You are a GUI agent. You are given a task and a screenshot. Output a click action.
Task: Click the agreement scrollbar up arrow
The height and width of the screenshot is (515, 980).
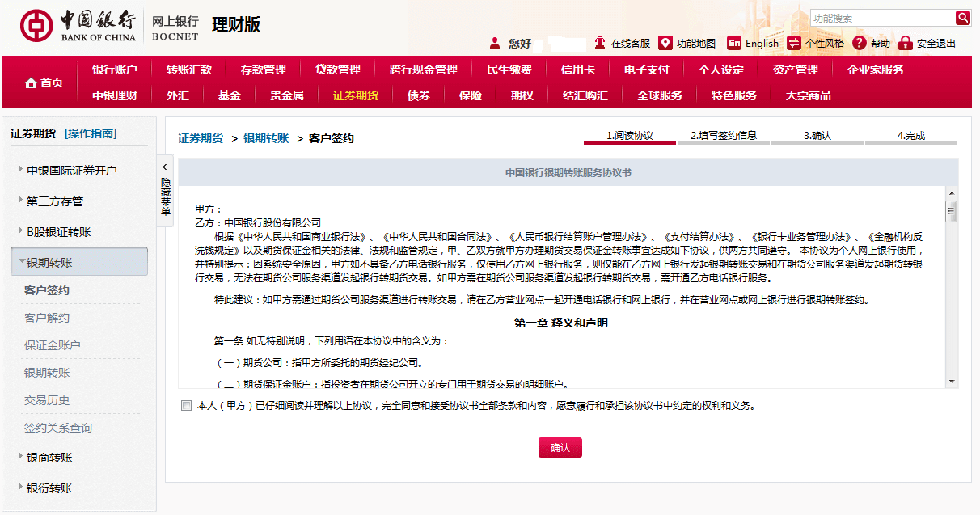952,193
